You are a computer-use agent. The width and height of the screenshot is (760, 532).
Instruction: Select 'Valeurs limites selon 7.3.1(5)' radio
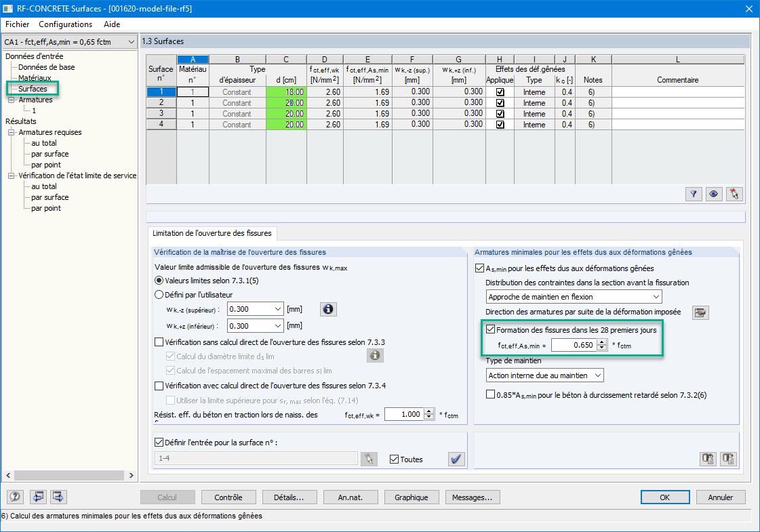(x=159, y=281)
